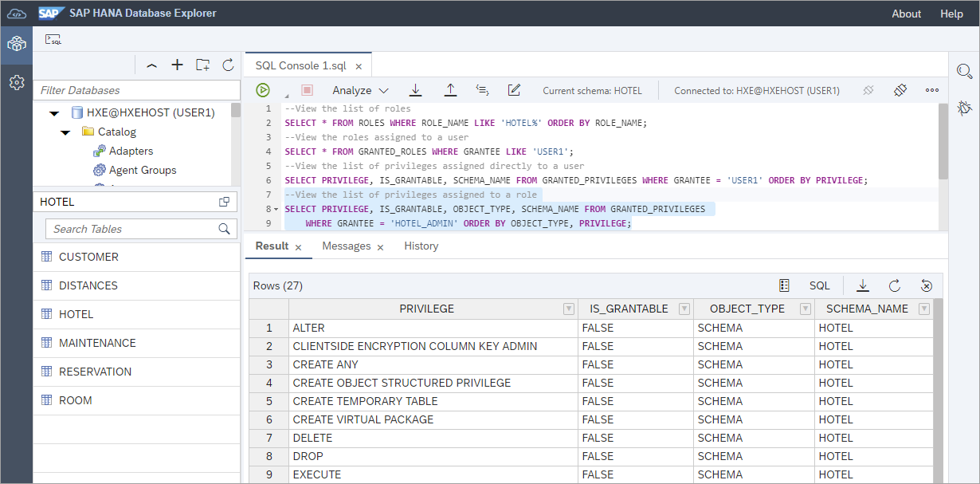Collapse the Catalog folder
The image size is (980, 484).
[65, 132]
